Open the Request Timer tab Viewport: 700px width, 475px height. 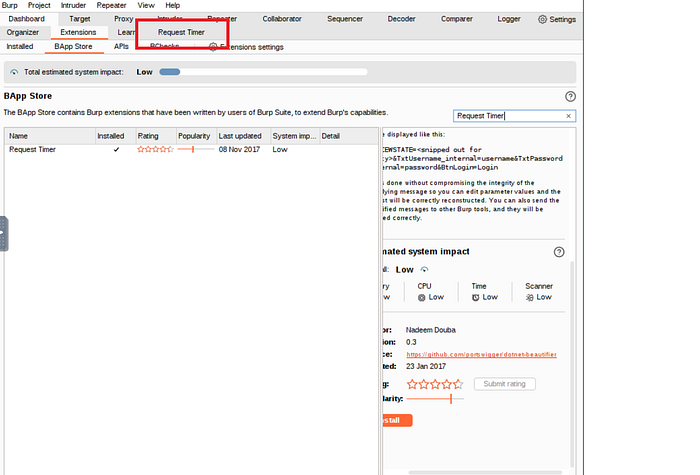click(181, 32)
